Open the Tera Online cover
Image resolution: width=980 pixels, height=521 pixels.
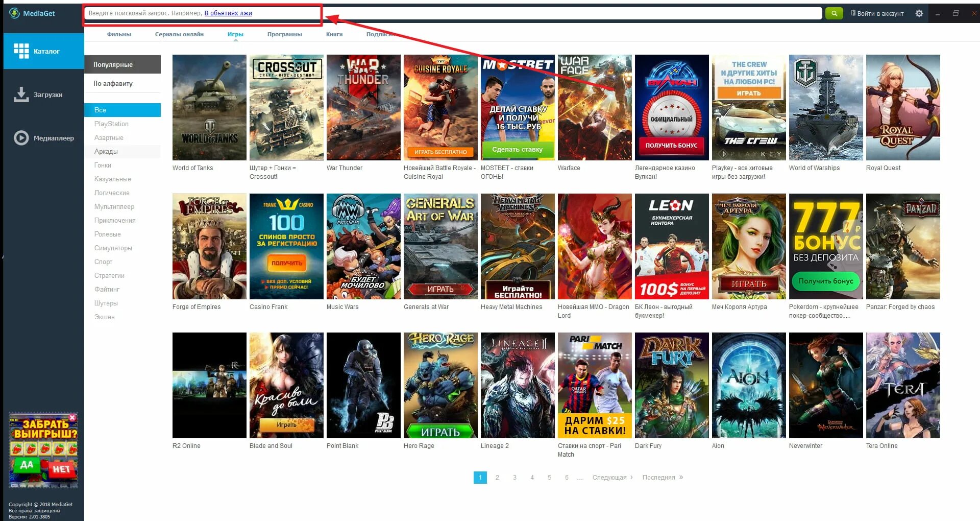[x=903, y=385]
